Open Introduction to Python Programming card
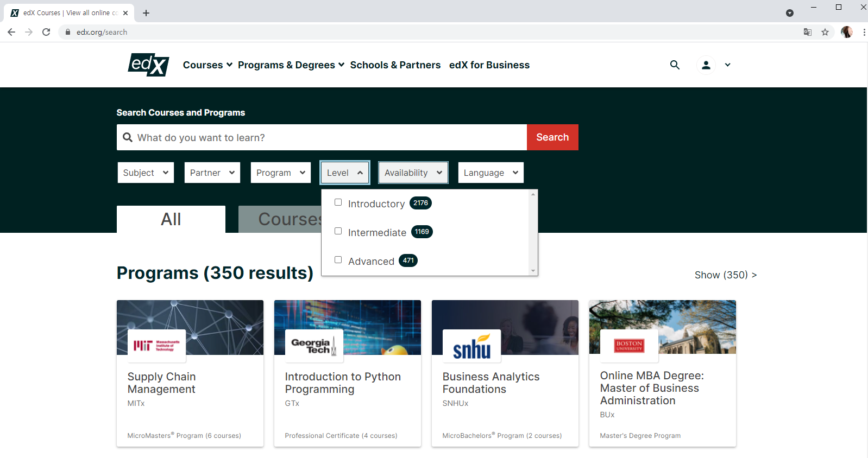 pyautogui.click(x=348, y=373)
